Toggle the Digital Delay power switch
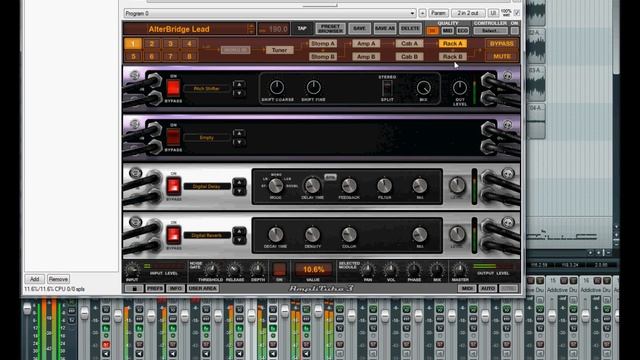This screenshot has height=360, width=640. tap(173, 186)
